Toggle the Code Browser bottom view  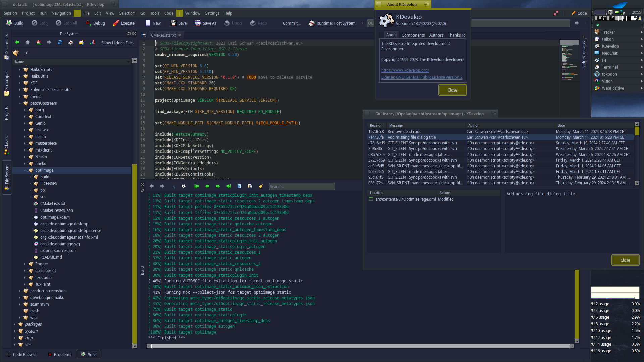coord(22,354)
